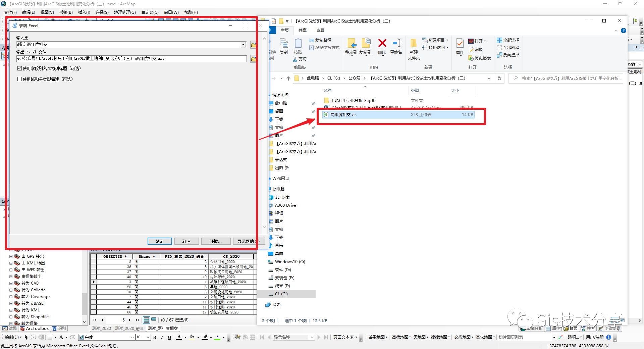
Task: Open the 文件(F) menu in ArcMap
Action: 10,12
